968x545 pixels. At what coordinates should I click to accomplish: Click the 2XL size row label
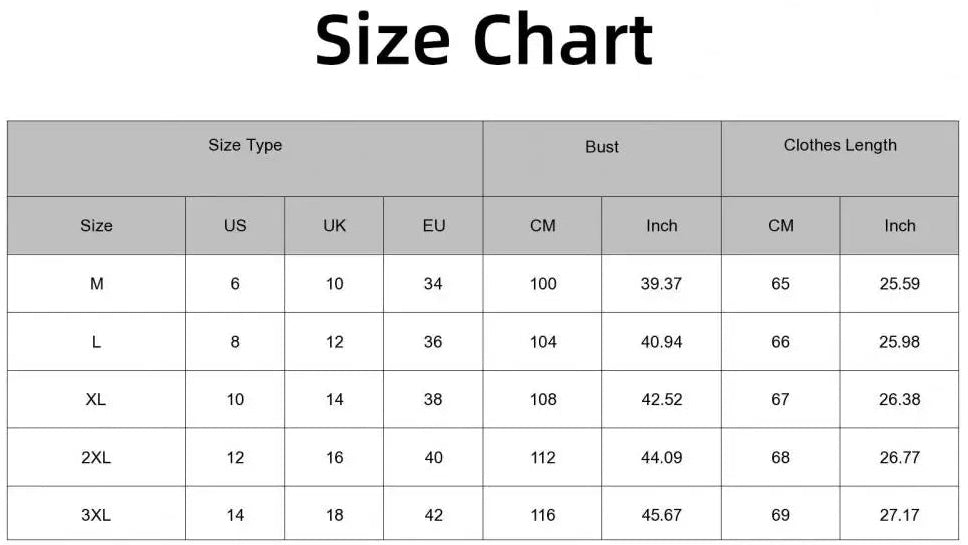(x=96, y=458)
